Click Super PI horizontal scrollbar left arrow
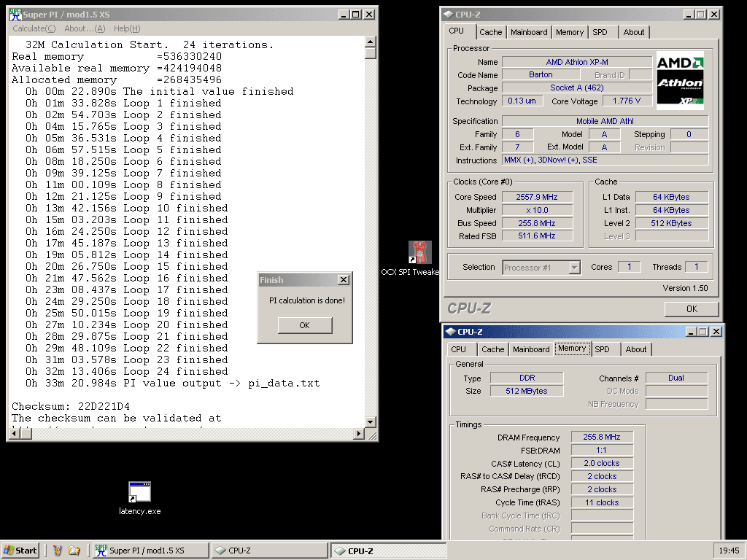 (14, 433)
